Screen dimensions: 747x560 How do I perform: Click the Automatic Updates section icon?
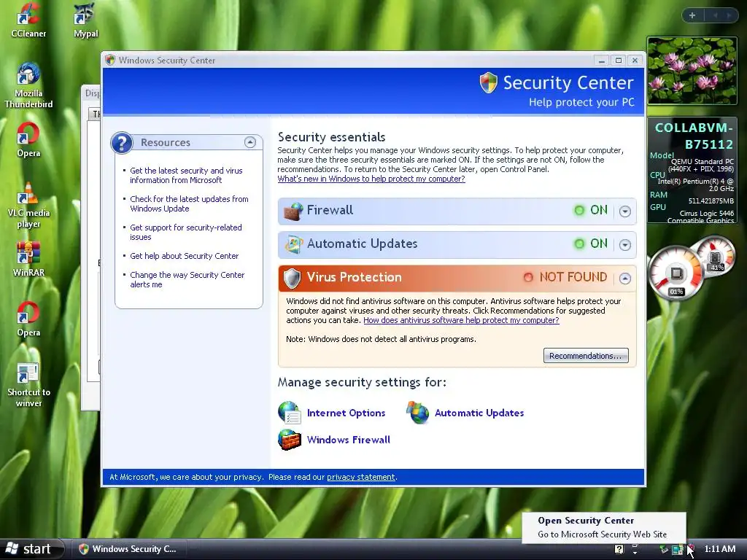click(x=293, y=244)
